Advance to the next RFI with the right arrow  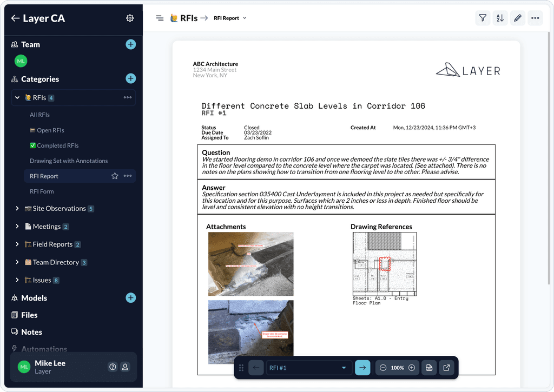click(x=362, y=368)
